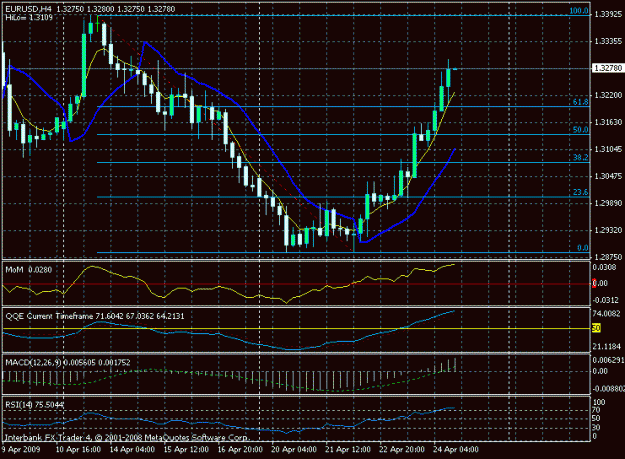Click the 15 Apr 12:00 time label

tap(186, 449)
